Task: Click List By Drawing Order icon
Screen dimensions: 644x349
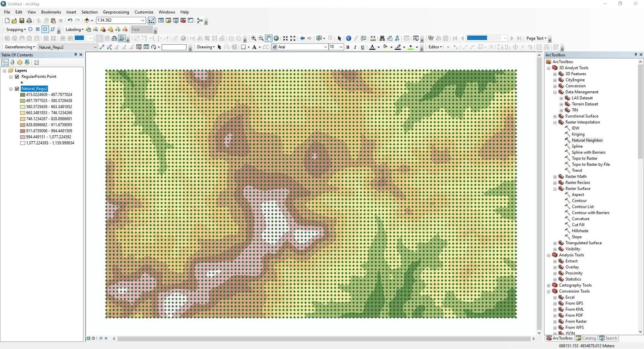Action: [x=5, y=62]
